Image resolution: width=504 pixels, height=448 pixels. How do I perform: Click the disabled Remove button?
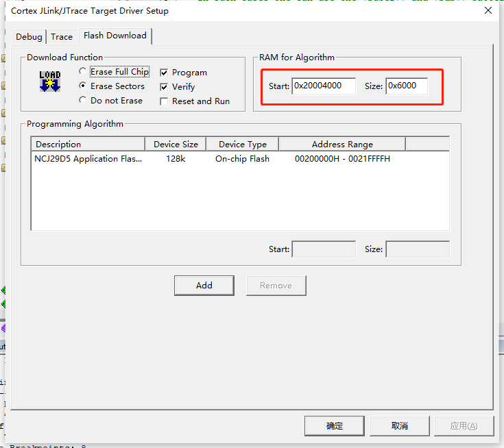276,286
